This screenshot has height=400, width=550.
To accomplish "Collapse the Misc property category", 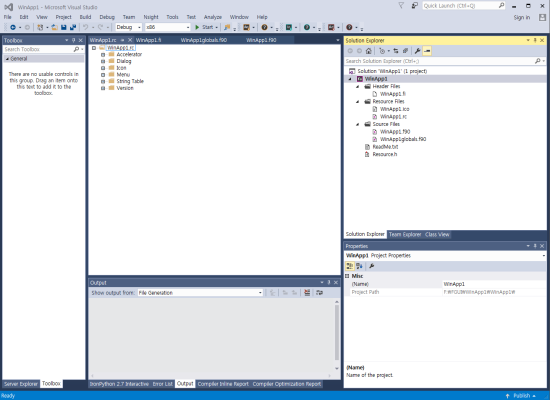I will coord(347,276).
